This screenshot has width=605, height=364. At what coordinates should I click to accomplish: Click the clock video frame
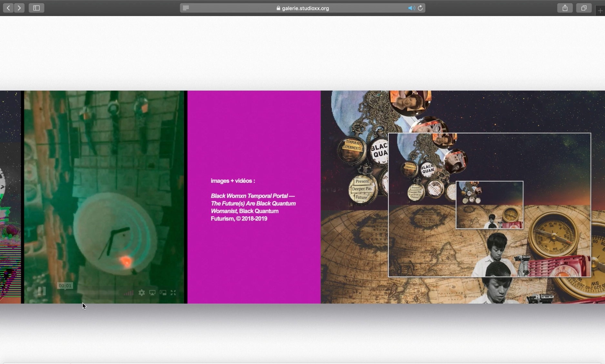coord(104,197)
